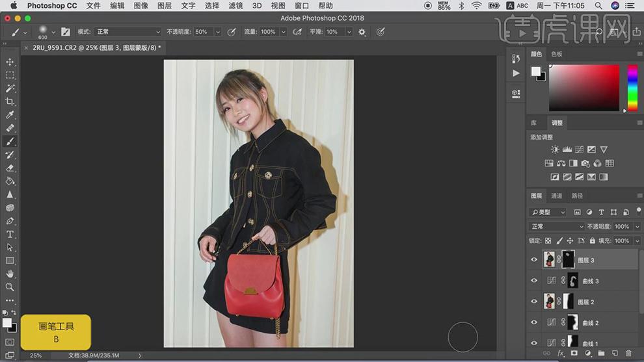Toggle lock transparent pixels
The height and width of the screenshot is (362, 644).
point(548,241)
